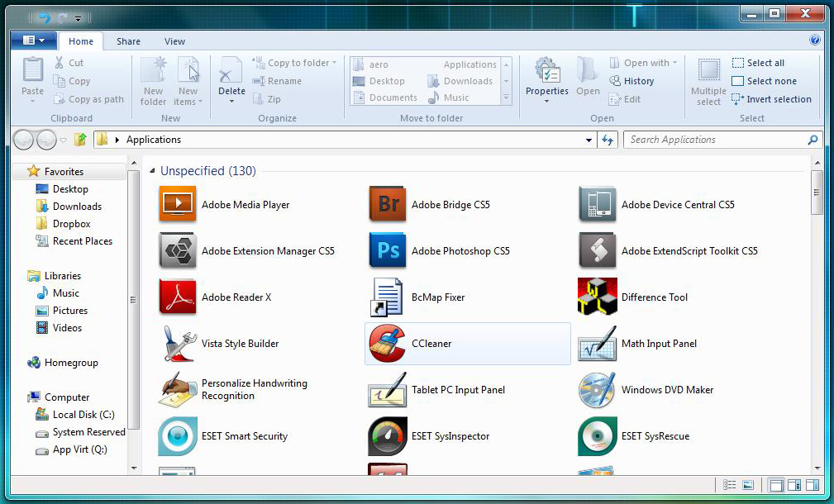Switch to the Share ribbon tab
The height and width of the screenshot is (504, 834).
128,41
